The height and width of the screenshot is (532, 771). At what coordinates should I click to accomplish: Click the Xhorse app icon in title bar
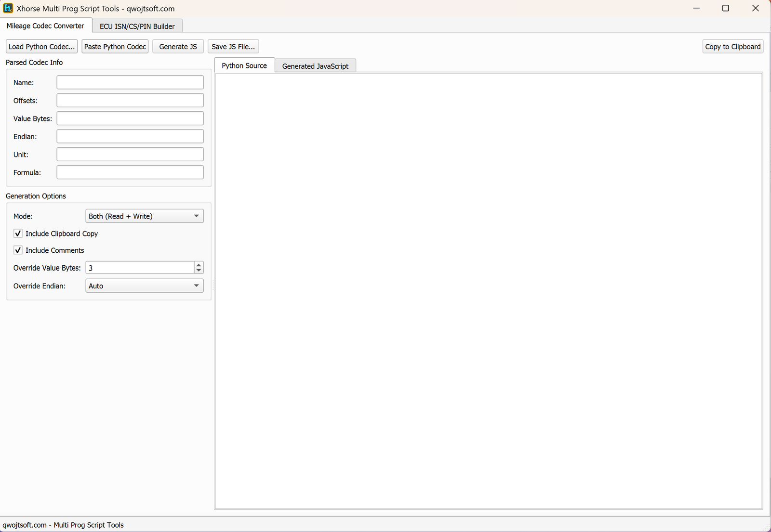(8, 8)
